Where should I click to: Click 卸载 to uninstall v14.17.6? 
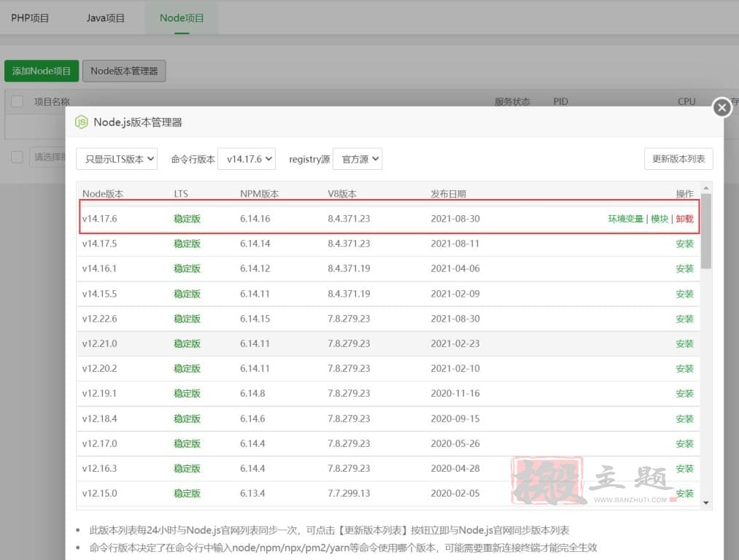coord(684,219)
